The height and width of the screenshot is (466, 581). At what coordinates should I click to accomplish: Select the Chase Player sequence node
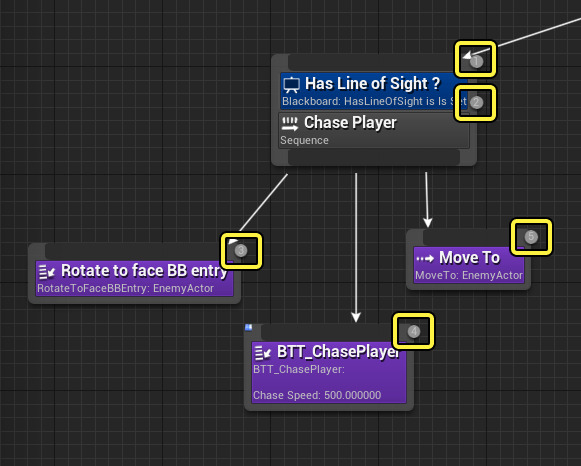click(374, 131)
